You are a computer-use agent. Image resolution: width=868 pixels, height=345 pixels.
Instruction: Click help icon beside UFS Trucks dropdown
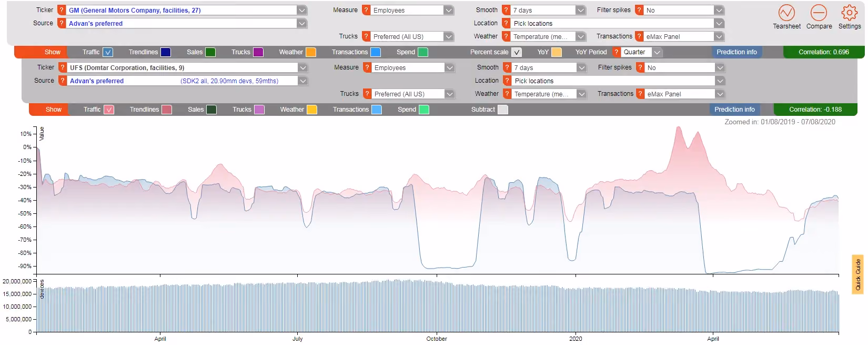[367, 94]
